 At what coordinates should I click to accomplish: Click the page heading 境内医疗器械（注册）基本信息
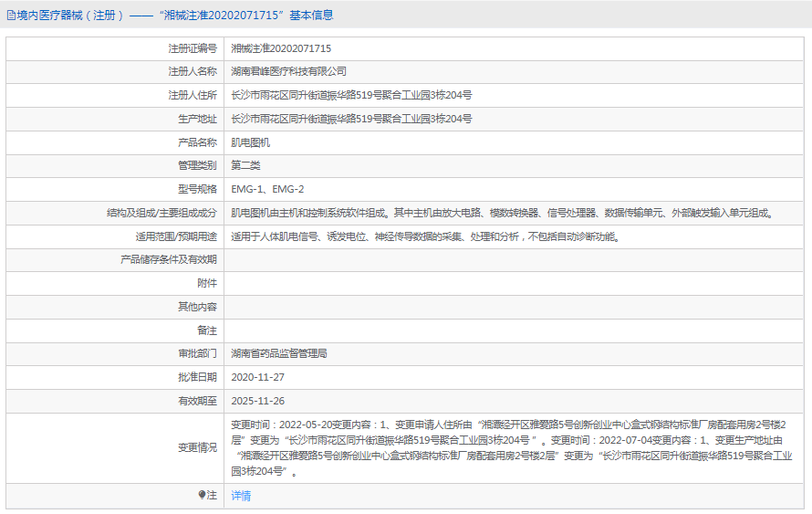(x=174, y=16)
